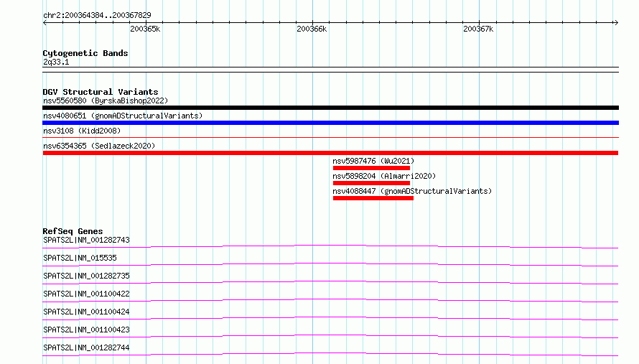Viewport: 639px width, 364px height.
Task: Select the red bar under nsv5898204
Action: tap(371, 183)
